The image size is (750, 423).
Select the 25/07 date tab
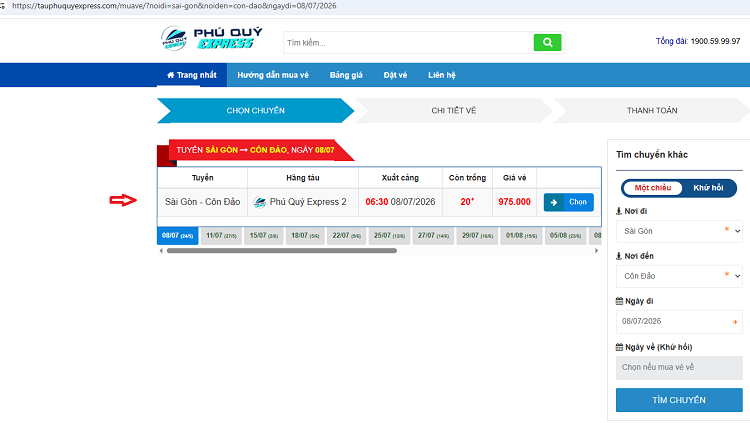point(389,236)
